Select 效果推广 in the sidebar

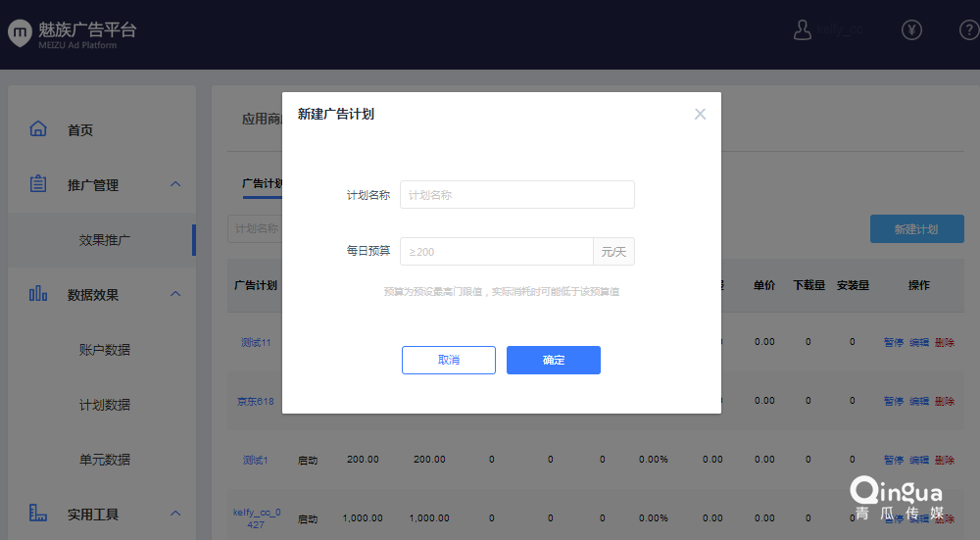coord(105,240)
